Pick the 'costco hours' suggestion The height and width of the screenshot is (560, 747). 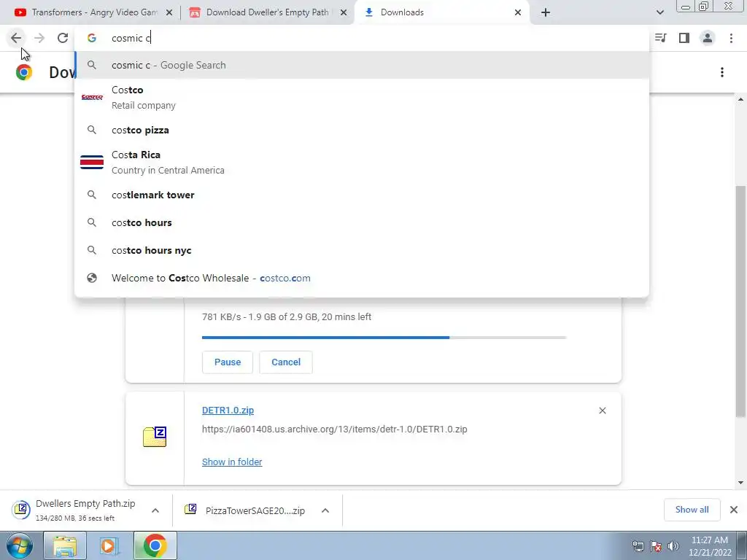tap(362, 222)
